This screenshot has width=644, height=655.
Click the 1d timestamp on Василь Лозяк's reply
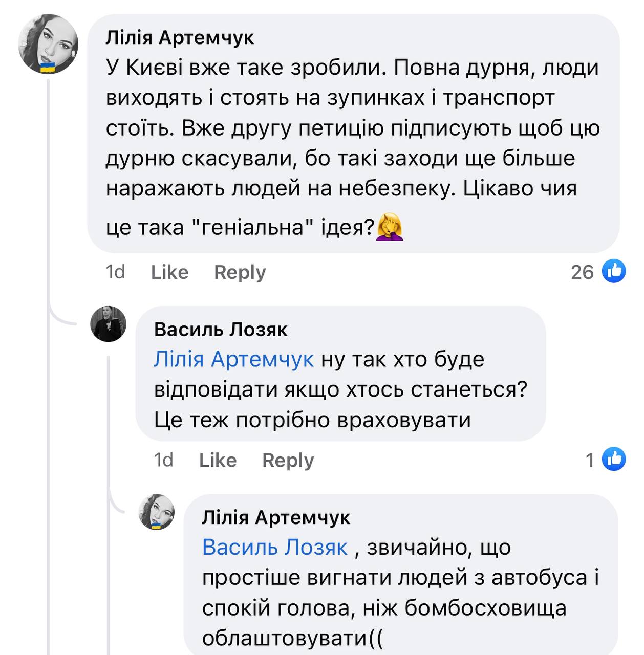pos(163,460)
